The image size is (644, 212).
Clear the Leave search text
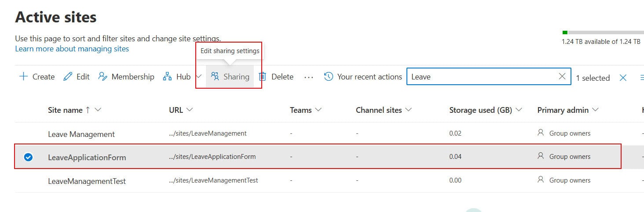click(x=562, y=76)
